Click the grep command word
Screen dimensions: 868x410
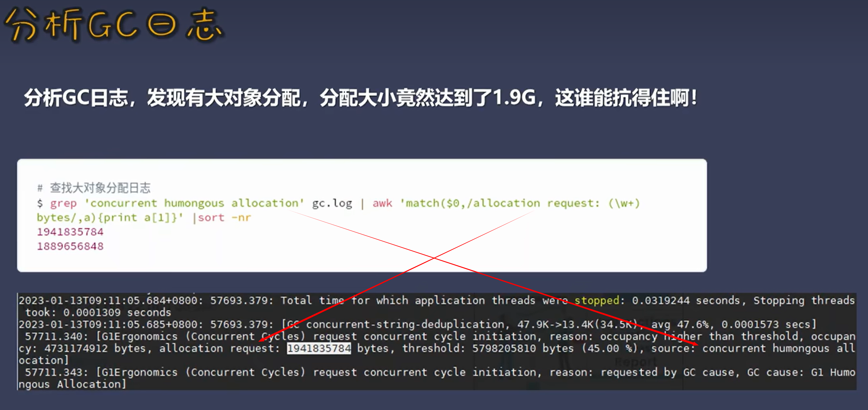(63, 204)
